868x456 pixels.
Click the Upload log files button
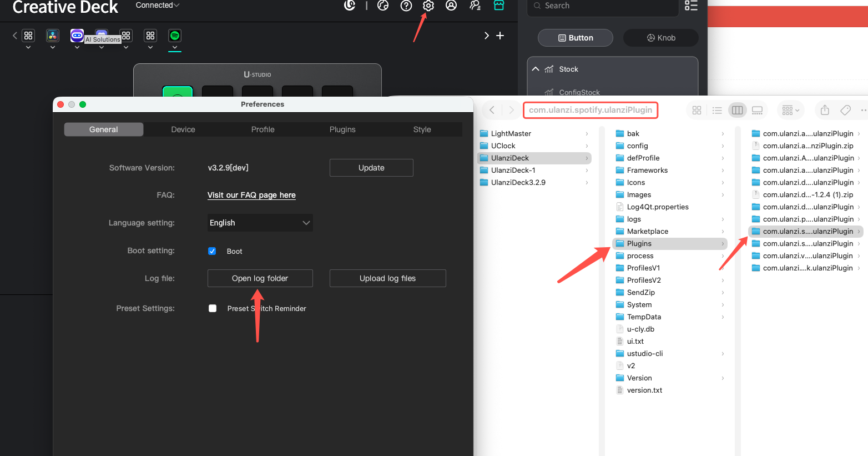tap(388, 278)
